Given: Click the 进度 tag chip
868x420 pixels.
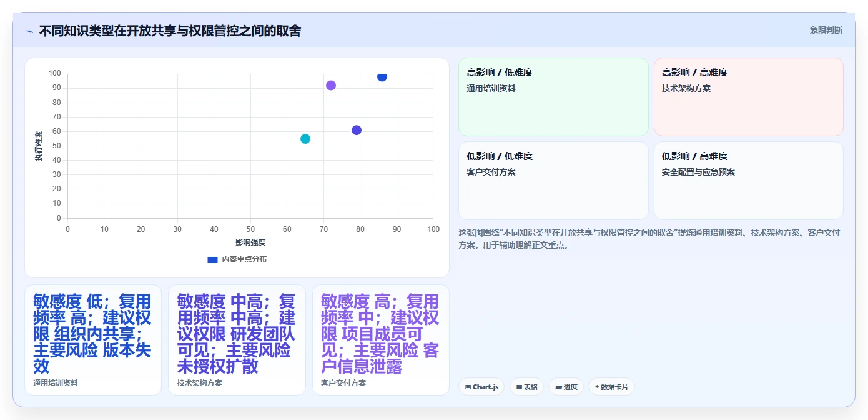Looking at the screenshot, I should (566, 387).
